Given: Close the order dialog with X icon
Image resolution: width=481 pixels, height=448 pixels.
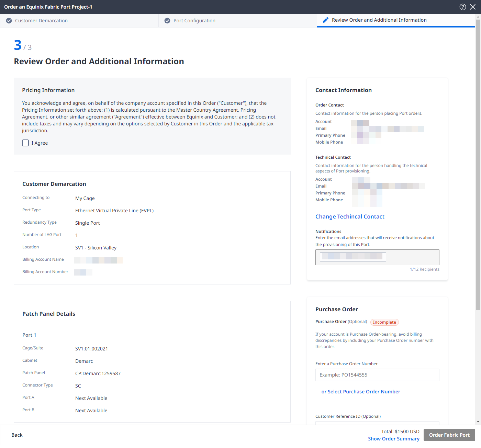Looking at the screenshot, I should click(x=473, y=7).
